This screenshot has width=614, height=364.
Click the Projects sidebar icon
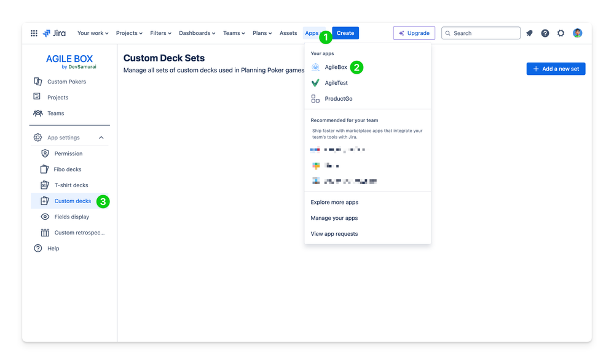(37, 96)
